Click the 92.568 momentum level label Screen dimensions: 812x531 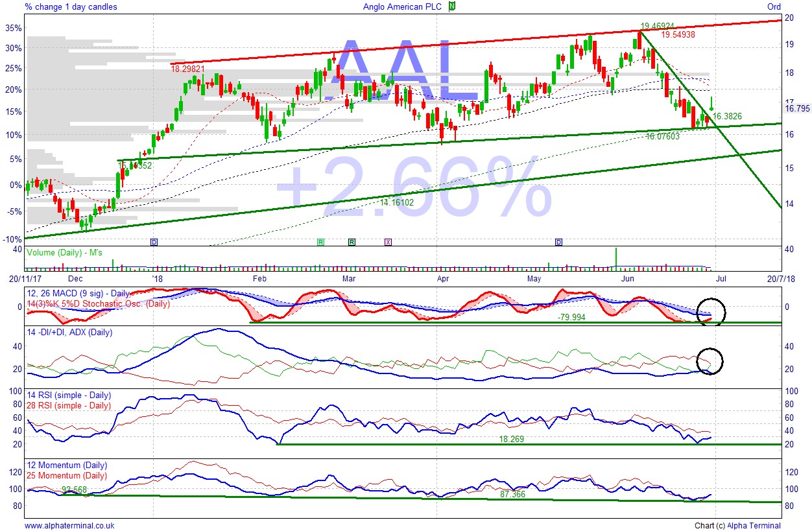(x=75, y=490)
